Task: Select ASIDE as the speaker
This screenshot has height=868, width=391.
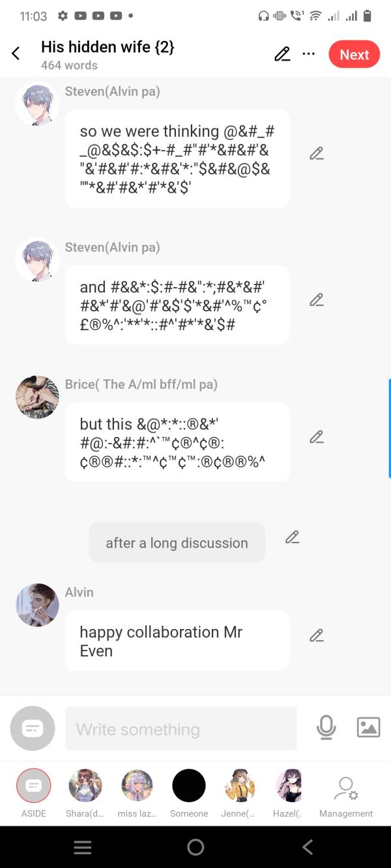Action: (33, 793)
